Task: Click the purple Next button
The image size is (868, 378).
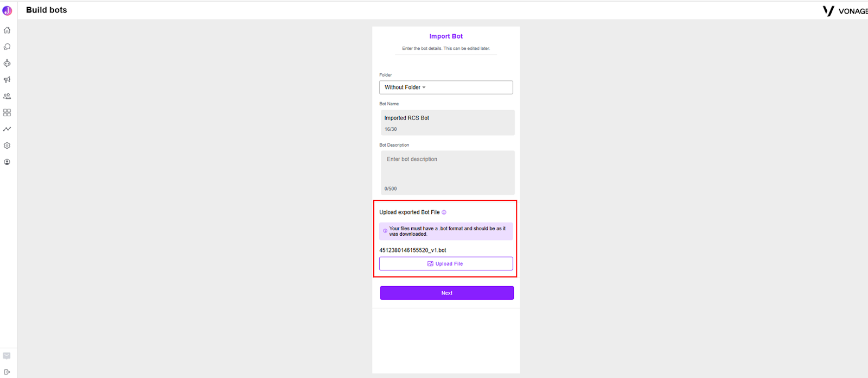Action: coord(447,293)
